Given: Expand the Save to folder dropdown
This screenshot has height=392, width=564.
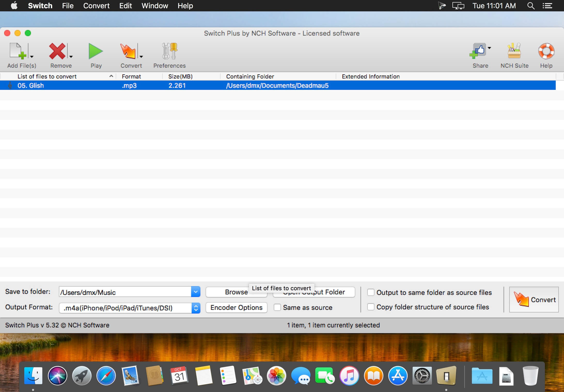Looking at the screenshot, I should 195,292.
